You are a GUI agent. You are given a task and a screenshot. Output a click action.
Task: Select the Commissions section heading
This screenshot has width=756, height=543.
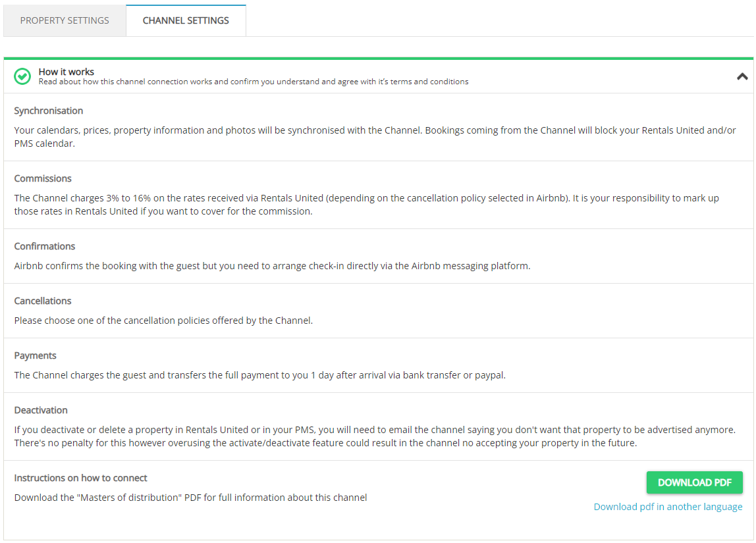(43, 179)
